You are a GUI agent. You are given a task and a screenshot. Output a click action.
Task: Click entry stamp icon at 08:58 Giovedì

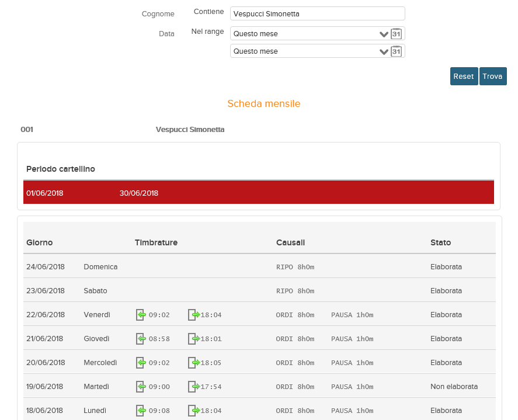point(141,339)
